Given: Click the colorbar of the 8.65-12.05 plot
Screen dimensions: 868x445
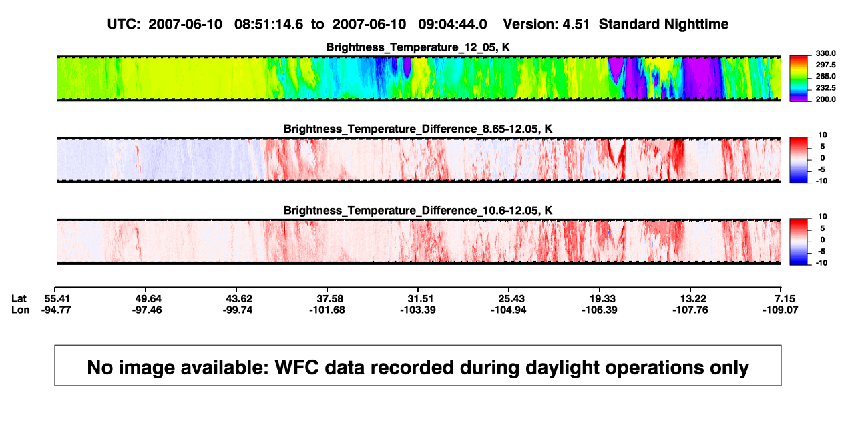Looking at the screenshot, I should click(798, 160).
